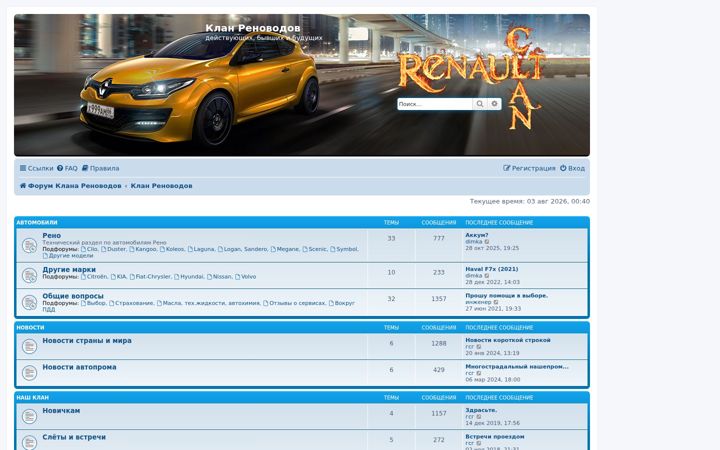The width and height of the screenshot is (720, 450).
Task: Click the home icon before Форум Клана Реноводов
Action: (x=23, y=186)
